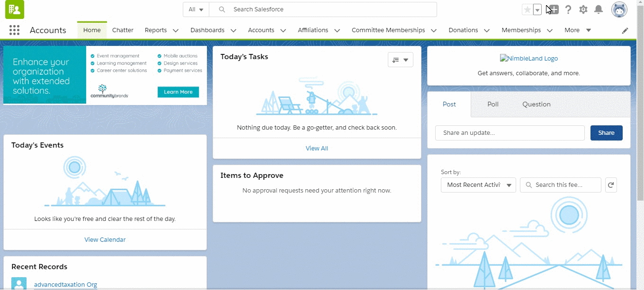Viewport: 644px width, 290px height.
Task: Click the favorites star icon
Action: pyautogui.click(x=527, y=9)
